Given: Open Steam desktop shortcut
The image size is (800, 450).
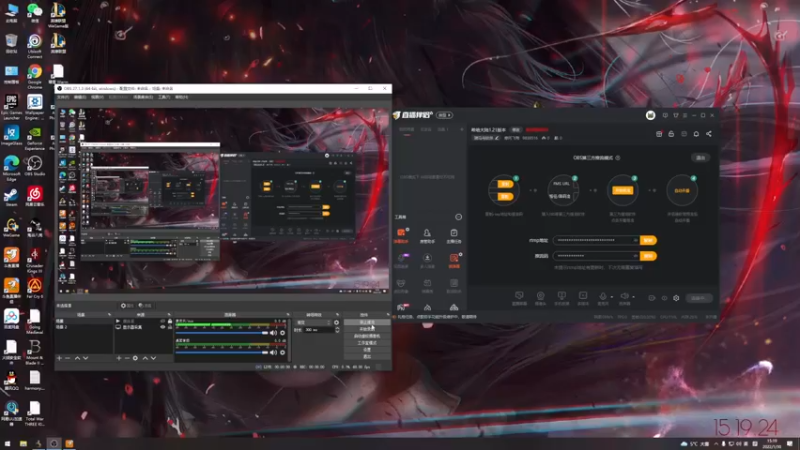Looking at the screenshot, I should [x=11, y=196].
